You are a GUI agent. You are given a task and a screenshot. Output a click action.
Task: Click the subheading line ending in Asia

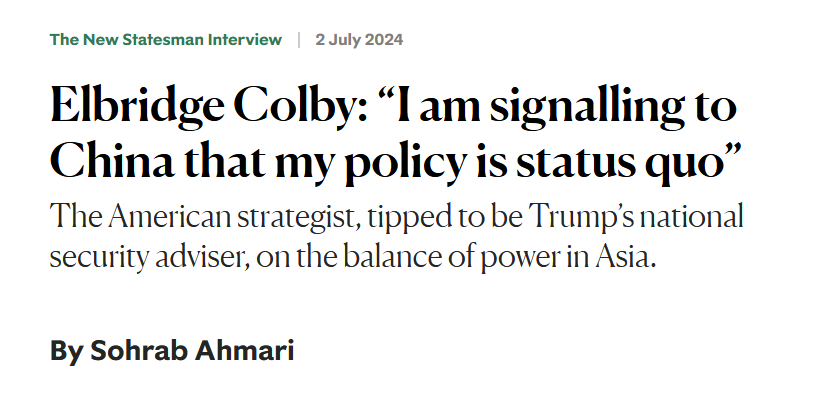(353, 258)
